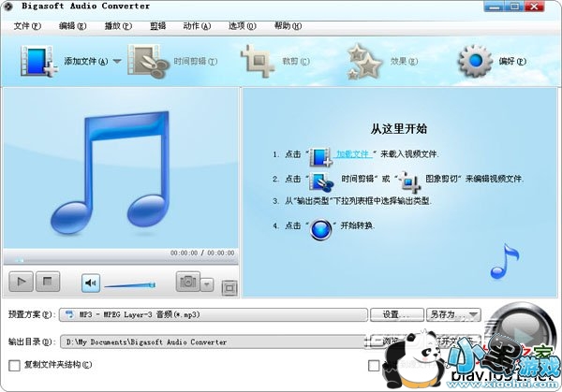Click the 从这里开始 heading text
Screen dimensions: 562x392
coord(399,128)
